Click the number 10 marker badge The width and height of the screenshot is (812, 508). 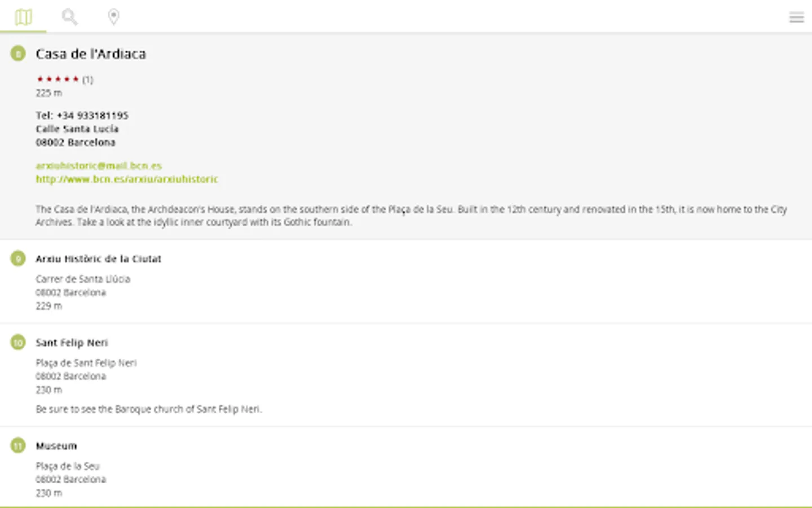[x=18, y=342]
